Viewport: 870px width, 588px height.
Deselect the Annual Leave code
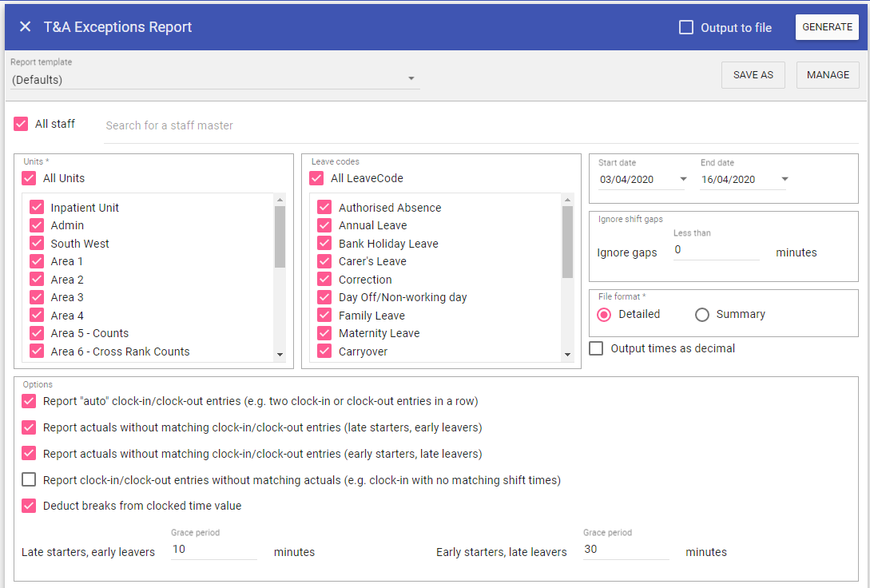coord(324,226)
